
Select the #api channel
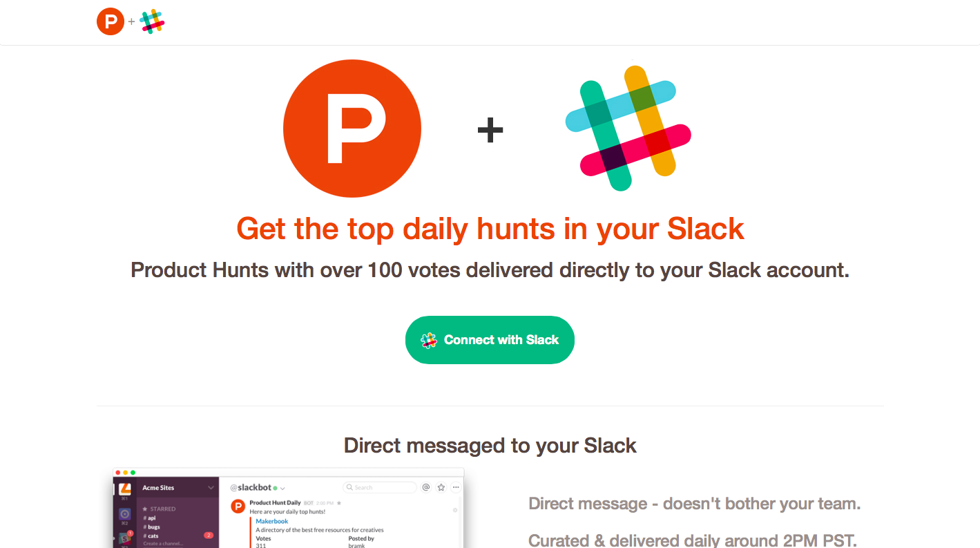point(151,518)
